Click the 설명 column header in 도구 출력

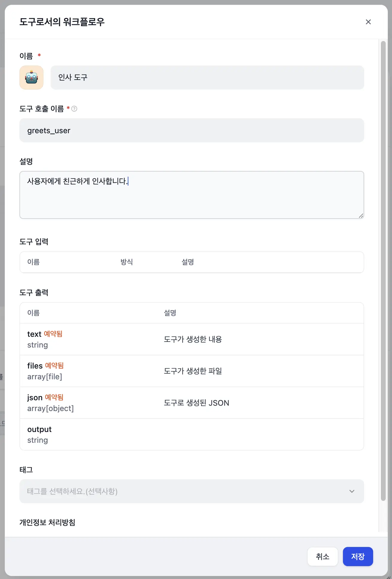pos(170,313)
